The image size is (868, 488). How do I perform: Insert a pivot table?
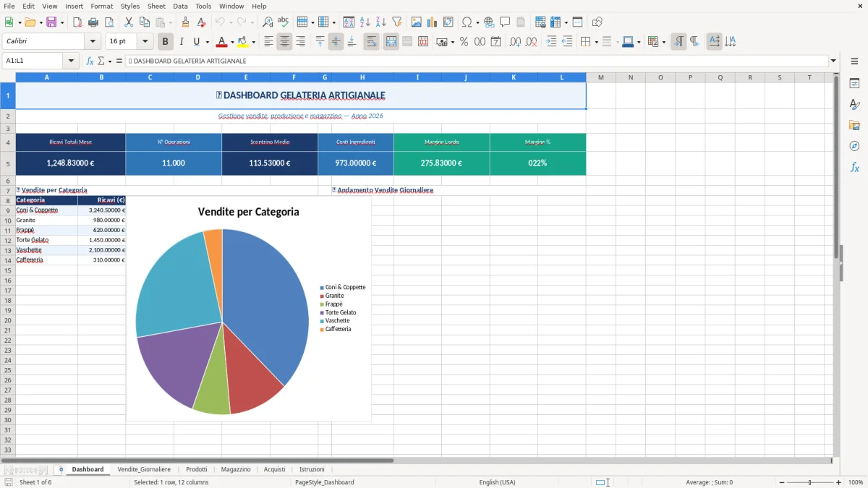click(x=448, y=22)
